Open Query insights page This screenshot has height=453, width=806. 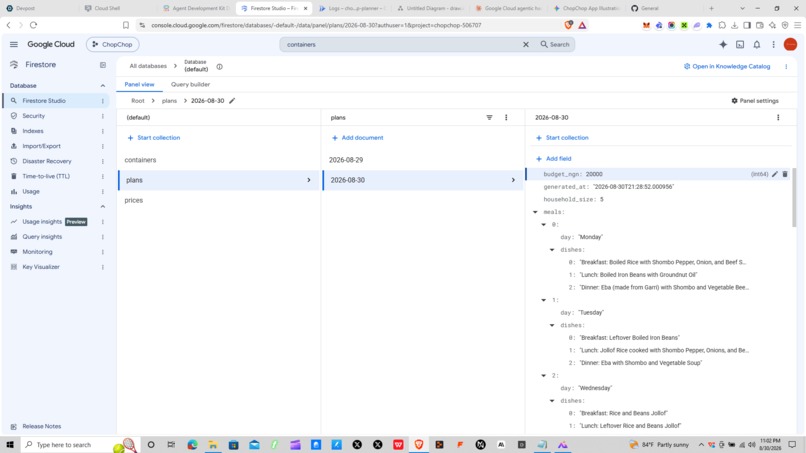[42, 237]
